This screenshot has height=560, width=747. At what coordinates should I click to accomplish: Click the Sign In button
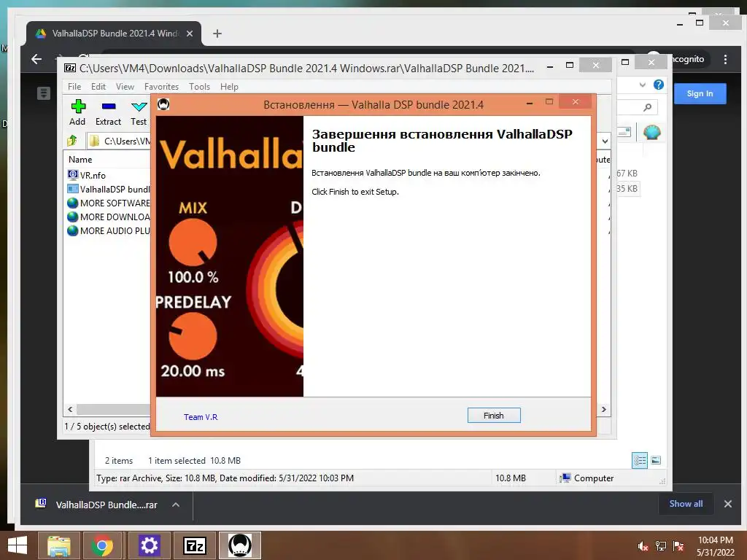point(700,93)
